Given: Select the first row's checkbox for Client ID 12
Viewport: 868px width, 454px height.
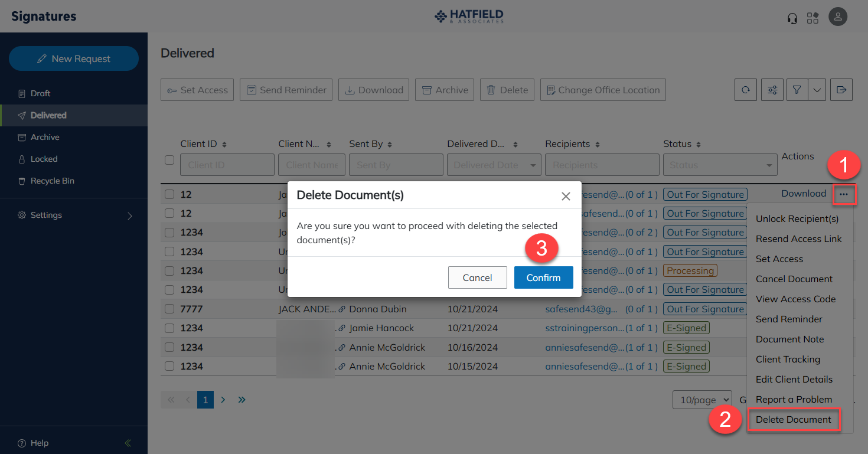Looking at the screenshot, I should click(169, 194).
